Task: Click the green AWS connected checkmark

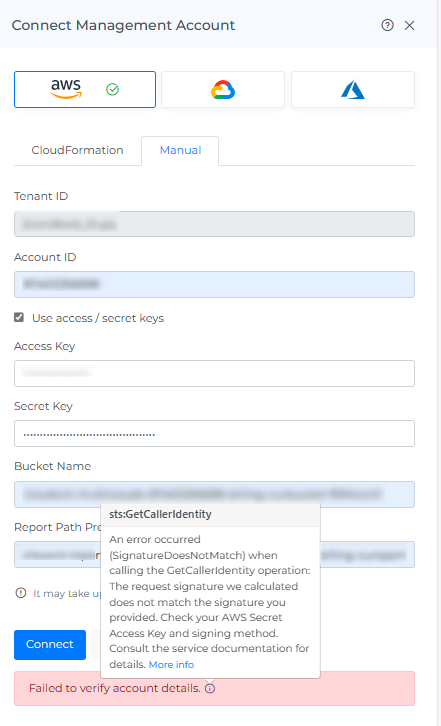Action: tap(113, 89)
